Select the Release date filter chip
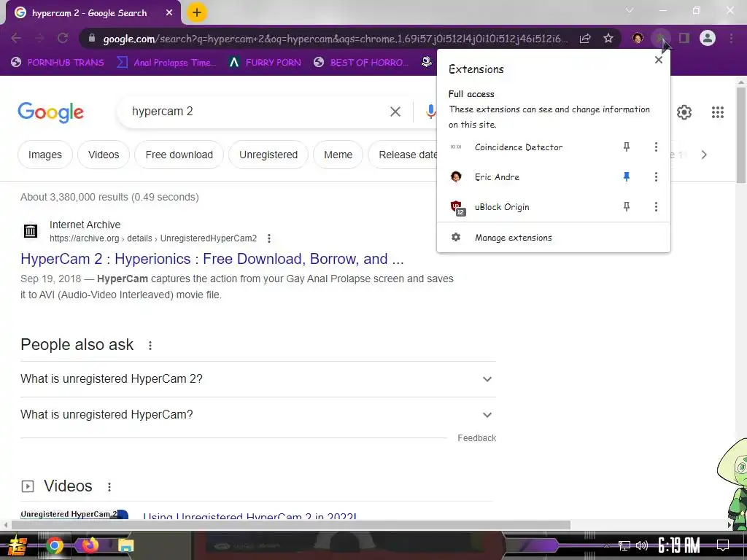Viewport: 747px width, 560px height. [x=403, y=155]
